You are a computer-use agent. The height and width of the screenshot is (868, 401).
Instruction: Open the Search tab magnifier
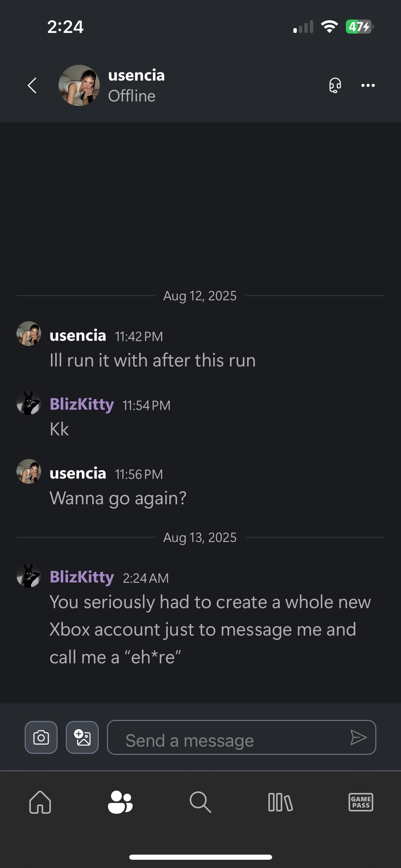click(x=200, y=802)
